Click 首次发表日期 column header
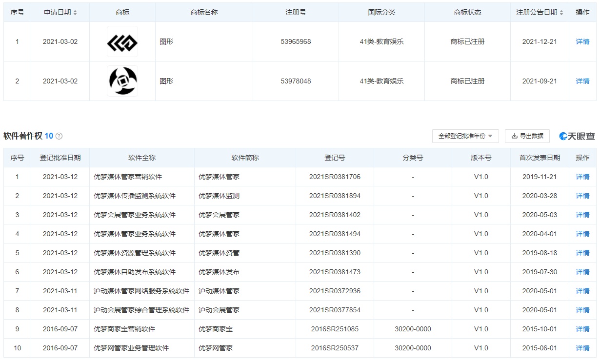The height and width of the screenshot is (364, 600). click(540, 158)
